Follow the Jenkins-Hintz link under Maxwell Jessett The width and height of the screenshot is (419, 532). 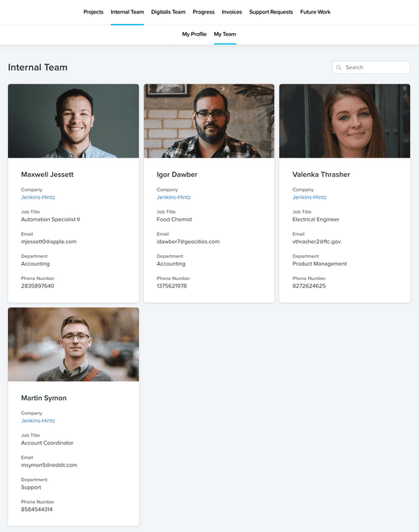pyautogui.click(x=38, y=197)
